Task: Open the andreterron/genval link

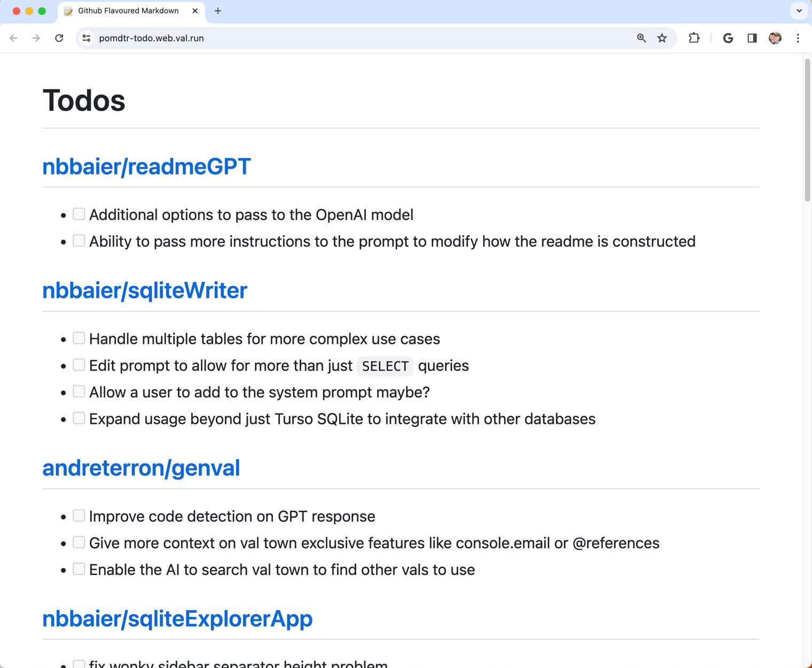Action: (x=141, y=468)
